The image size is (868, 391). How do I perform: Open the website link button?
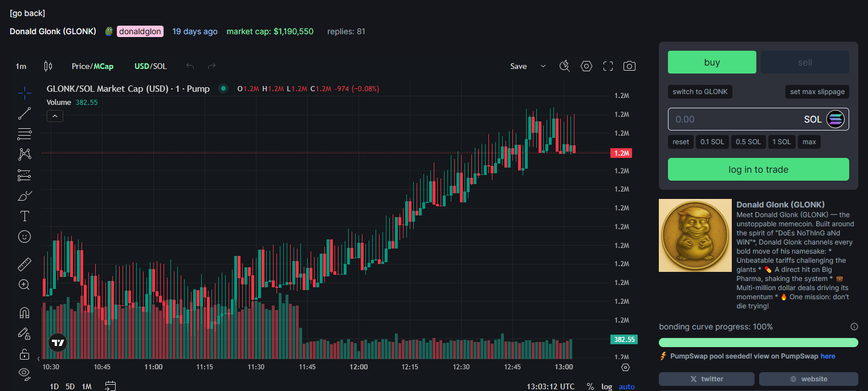(x=809, y=378)
